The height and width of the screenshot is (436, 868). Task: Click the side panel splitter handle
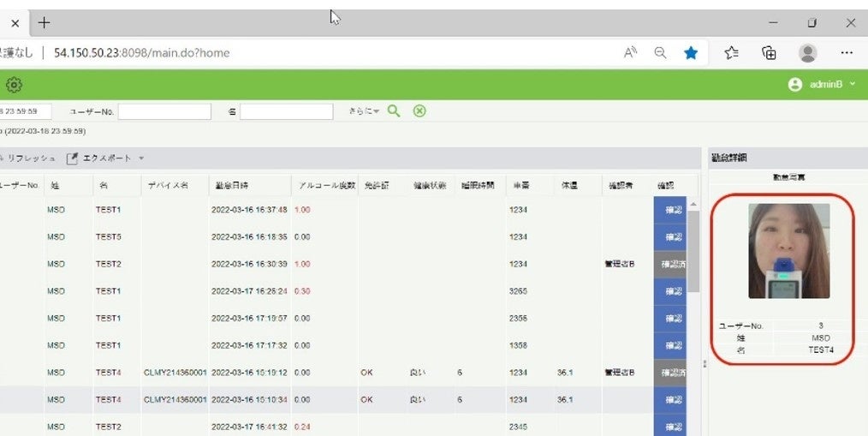coord(705,363)
